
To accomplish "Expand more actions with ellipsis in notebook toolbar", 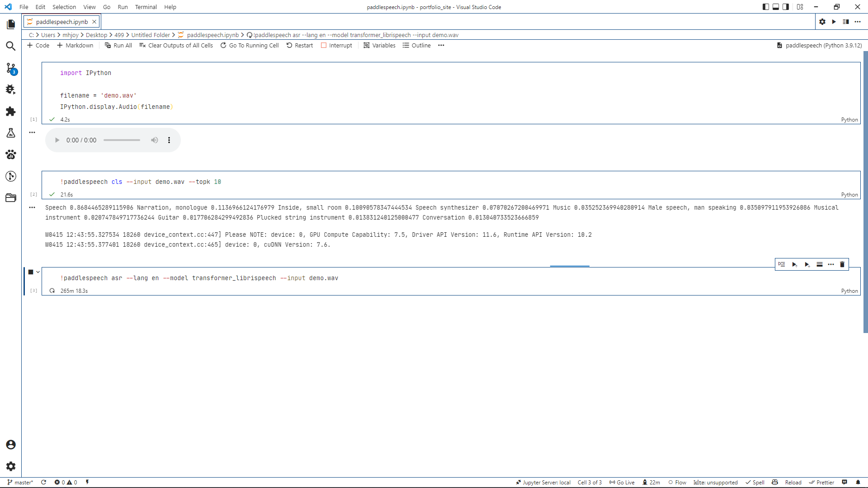I will pyautogui.click(x=441, y=45).
